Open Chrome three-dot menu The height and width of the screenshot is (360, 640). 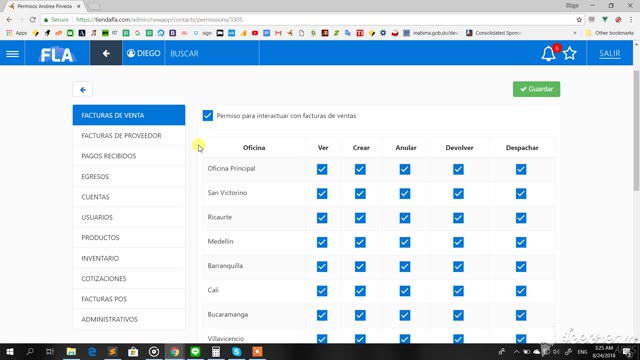point(631,20)
